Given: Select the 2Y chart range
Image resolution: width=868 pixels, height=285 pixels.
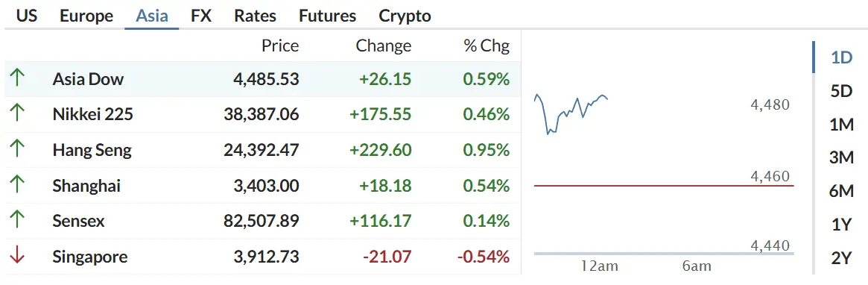Looking at the screenshot, I should tap(841, 258).
